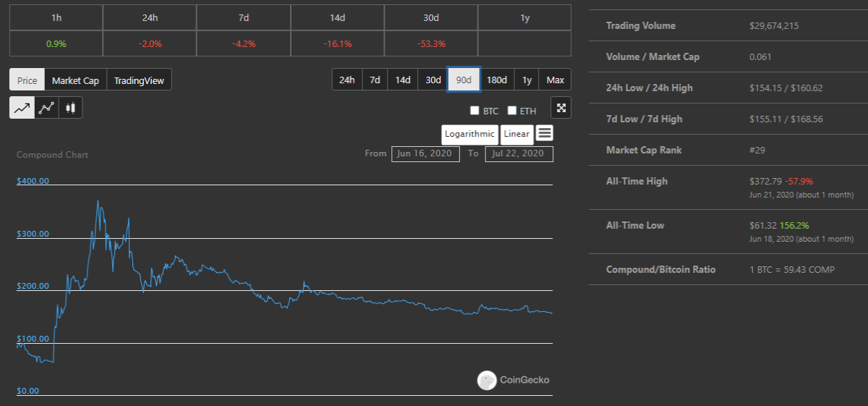Edit the To date field Jul 22, 2020
Screen dimensions: 868x406
519,153
